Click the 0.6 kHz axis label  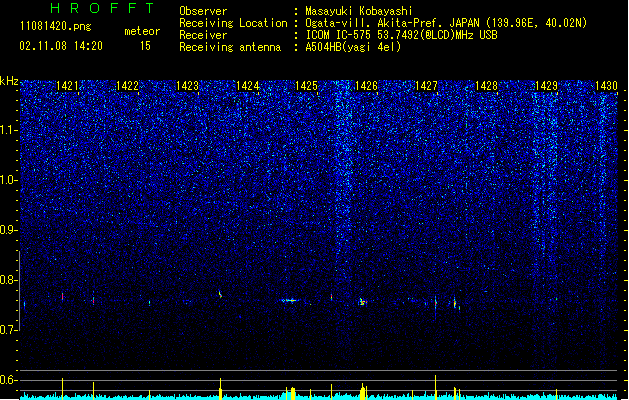coord(9,380)
